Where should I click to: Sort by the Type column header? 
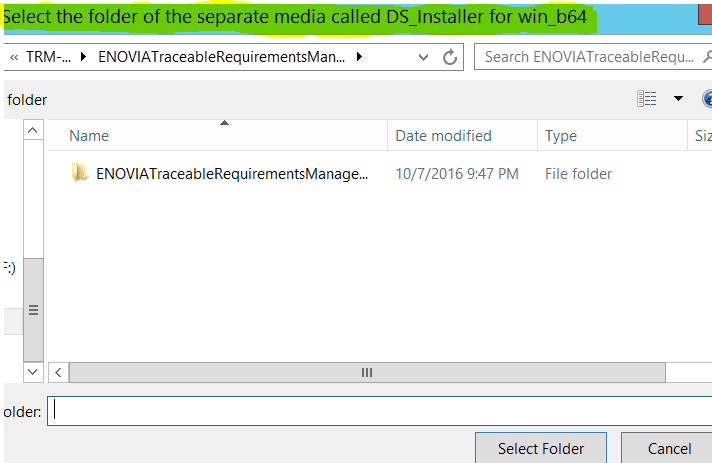pos(613,136)
